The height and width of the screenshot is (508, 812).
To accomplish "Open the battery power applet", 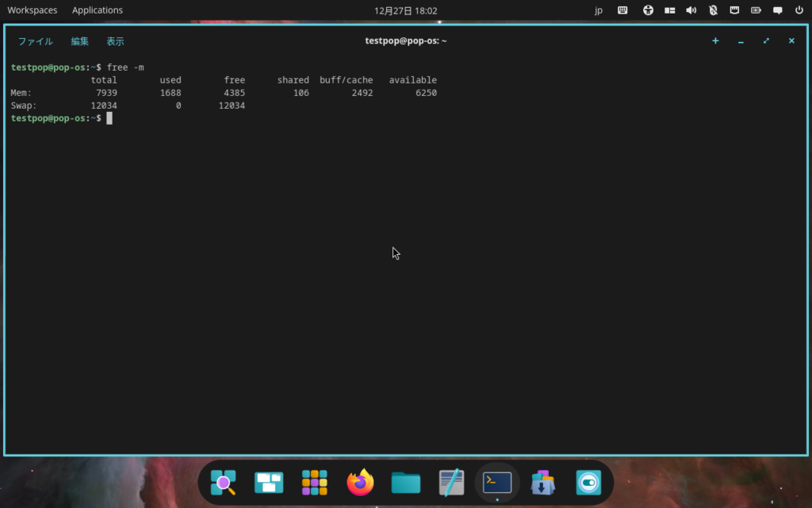I will pos(756,10).
